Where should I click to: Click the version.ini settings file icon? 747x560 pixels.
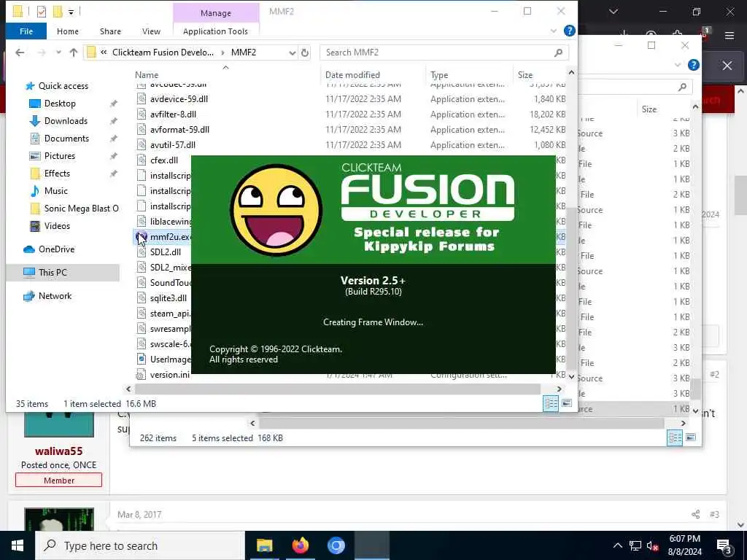(141, 375)
